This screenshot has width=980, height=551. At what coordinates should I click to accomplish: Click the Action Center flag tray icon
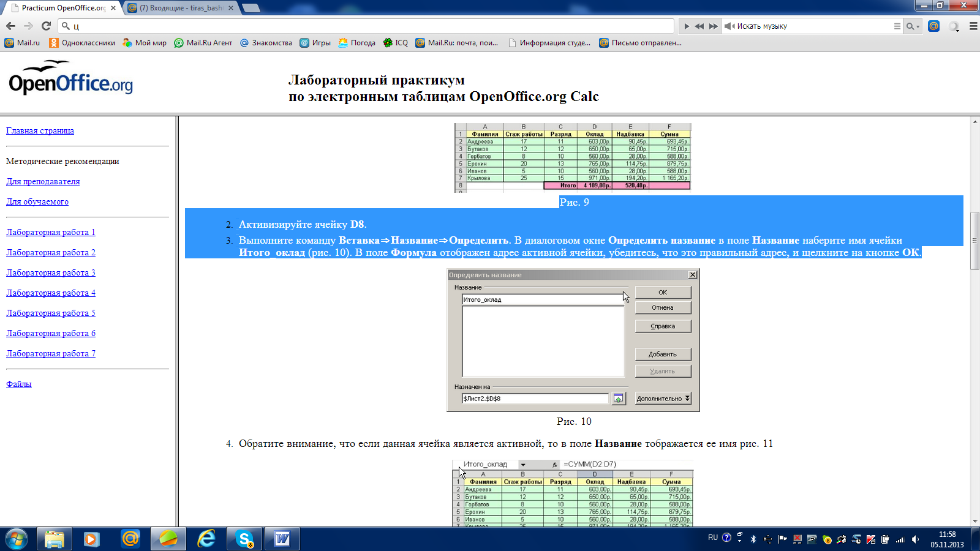782,539
